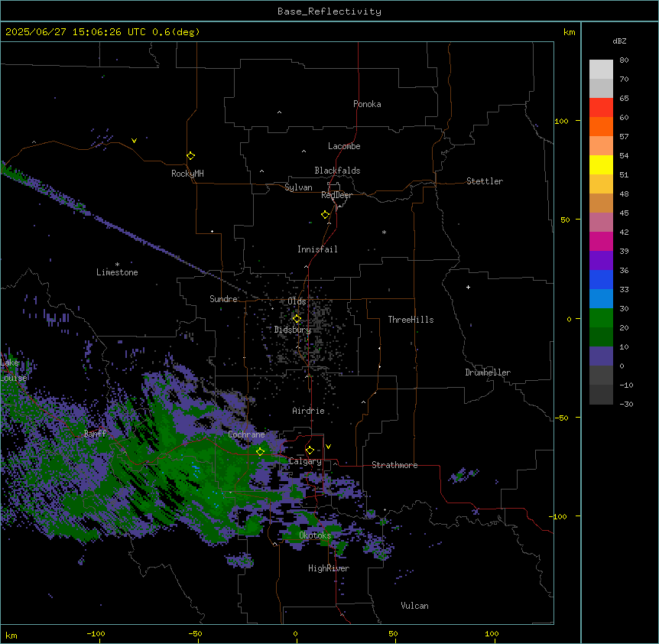This screenshot has width=659, height=644.
Task: Click the Blackfalds city label
Action: [x=337, y=171]
